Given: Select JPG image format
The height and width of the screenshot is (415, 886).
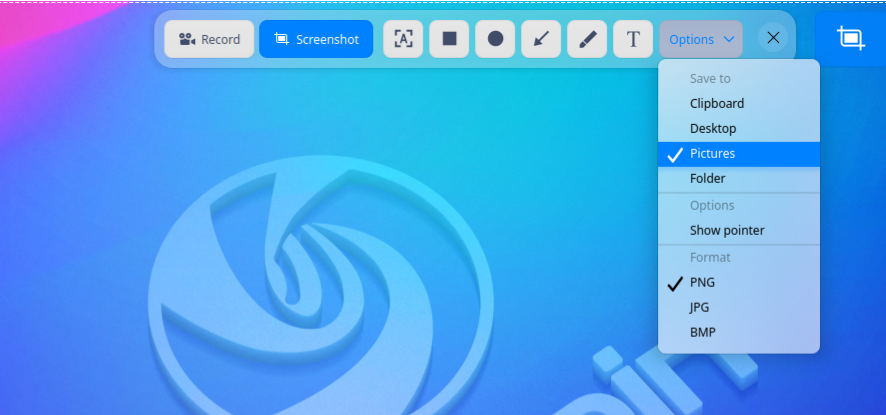Looking at the screenshot, I should click(x=739, y=308).
